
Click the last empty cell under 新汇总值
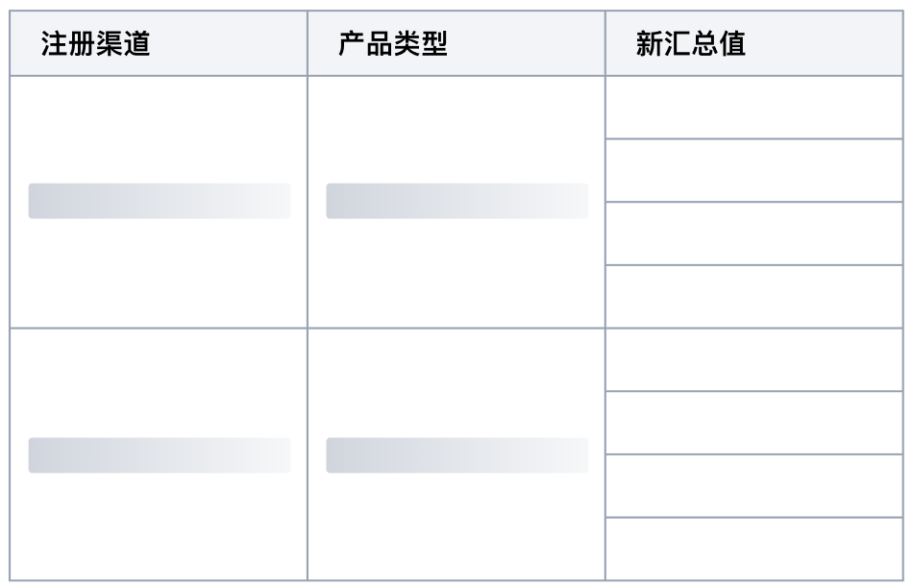tap(754, 549)
